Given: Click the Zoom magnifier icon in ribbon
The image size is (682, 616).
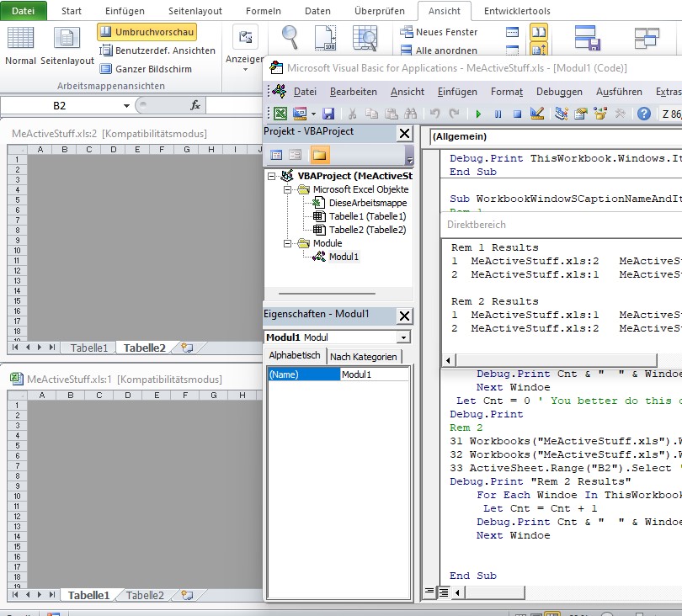Looking at the screenshot, I should point(290,37).
